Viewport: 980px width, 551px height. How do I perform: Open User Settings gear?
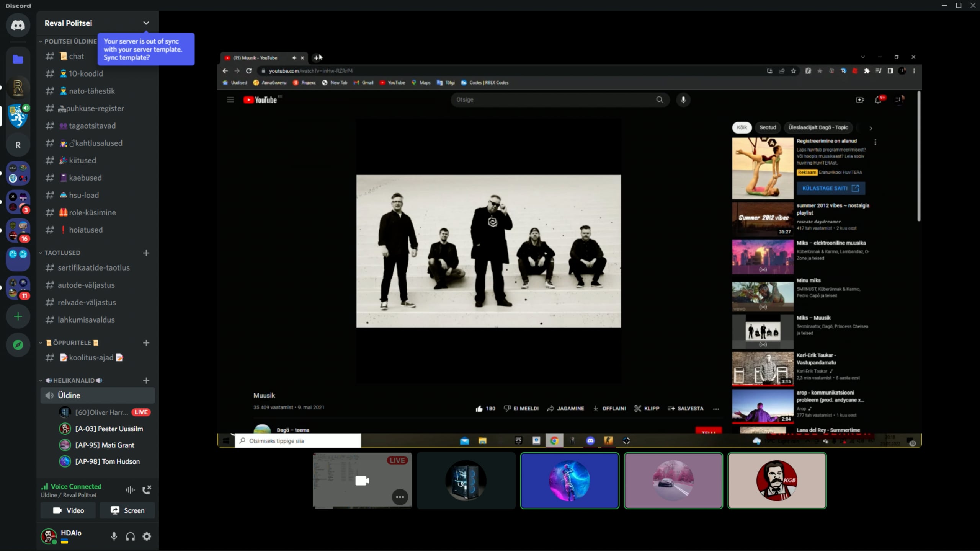(147, 536)
